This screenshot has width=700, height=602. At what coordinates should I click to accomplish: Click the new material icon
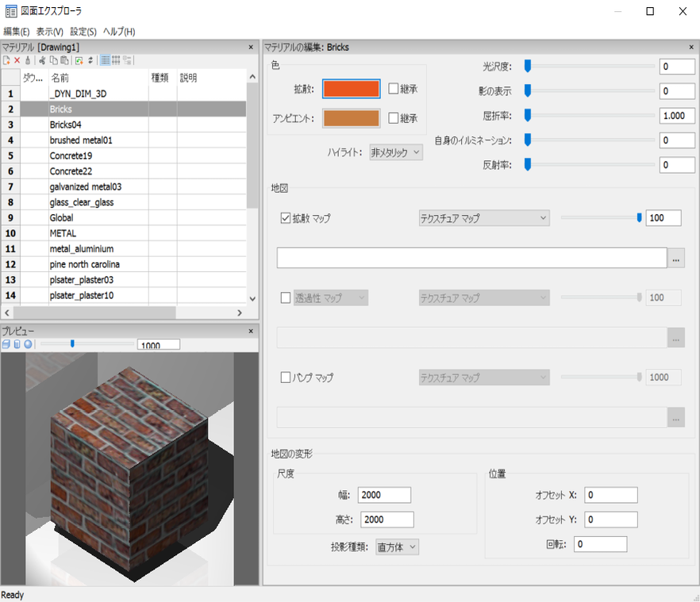tap(6, 60)
